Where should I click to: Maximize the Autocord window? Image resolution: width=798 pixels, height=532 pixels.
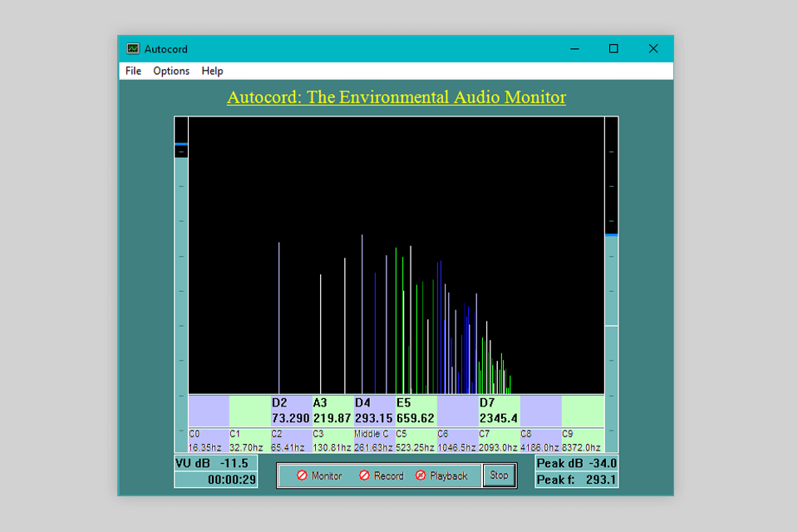pos(613,49)
